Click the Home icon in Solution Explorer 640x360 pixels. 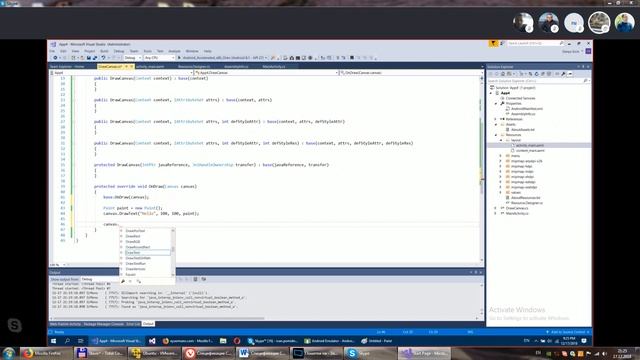(503, 74)
